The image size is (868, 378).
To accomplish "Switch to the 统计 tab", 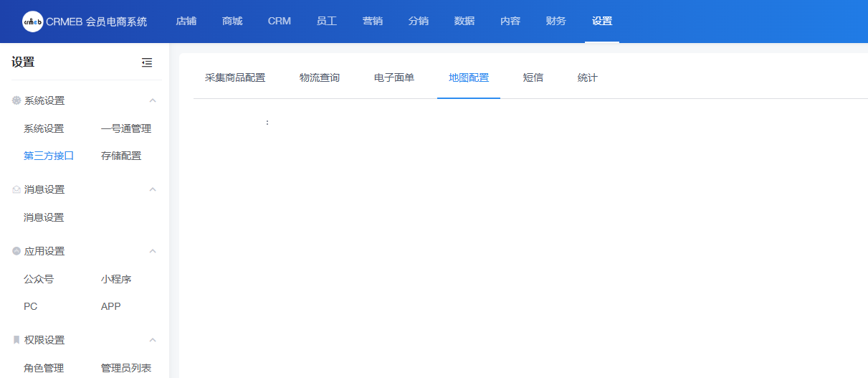I will click(x=588, y=78).
